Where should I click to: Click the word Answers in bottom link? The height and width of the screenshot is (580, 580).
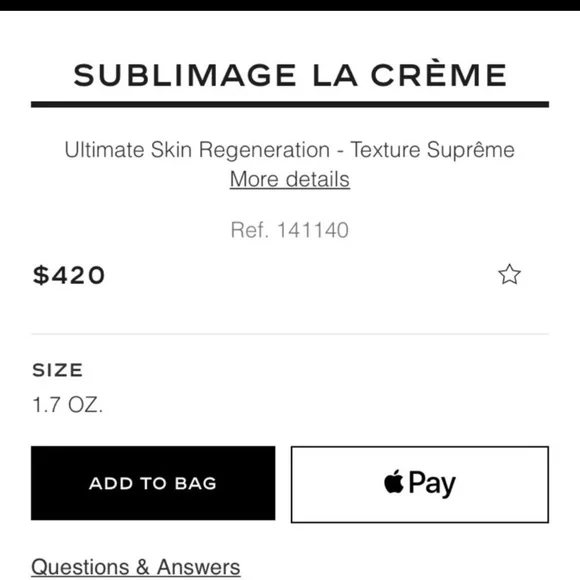(199, 567)
